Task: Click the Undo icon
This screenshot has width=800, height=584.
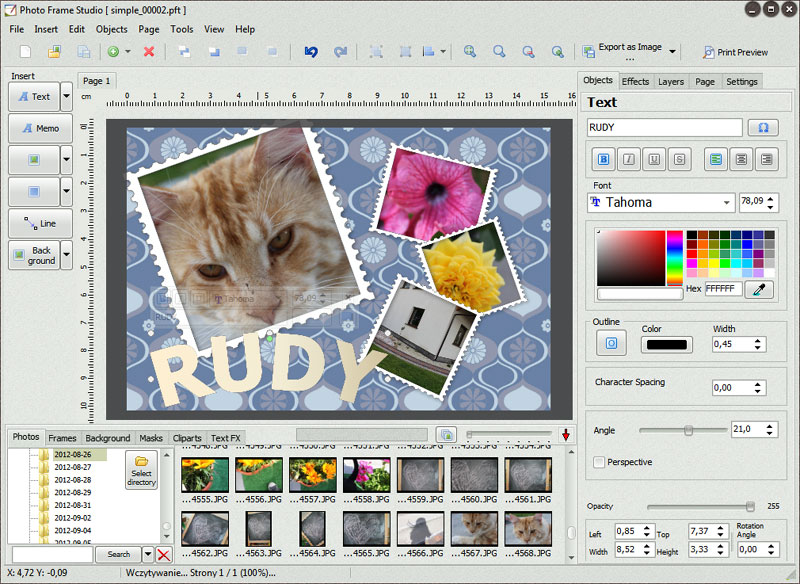Action: point(311,51)
